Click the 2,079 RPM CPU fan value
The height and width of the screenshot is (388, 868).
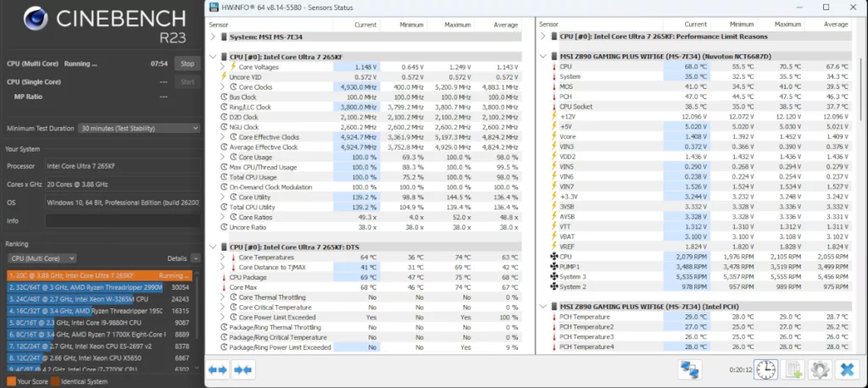pyautogui.click(x=691, y=257)
